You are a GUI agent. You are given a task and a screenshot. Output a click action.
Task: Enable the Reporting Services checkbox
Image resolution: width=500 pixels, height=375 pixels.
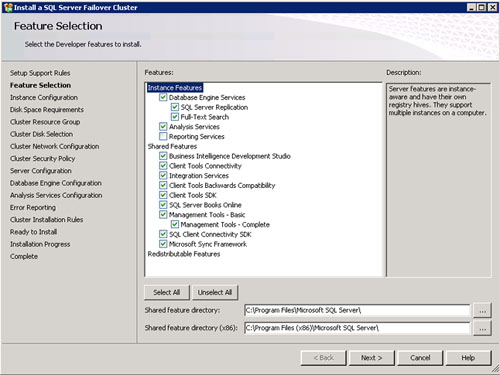(163, 136)
